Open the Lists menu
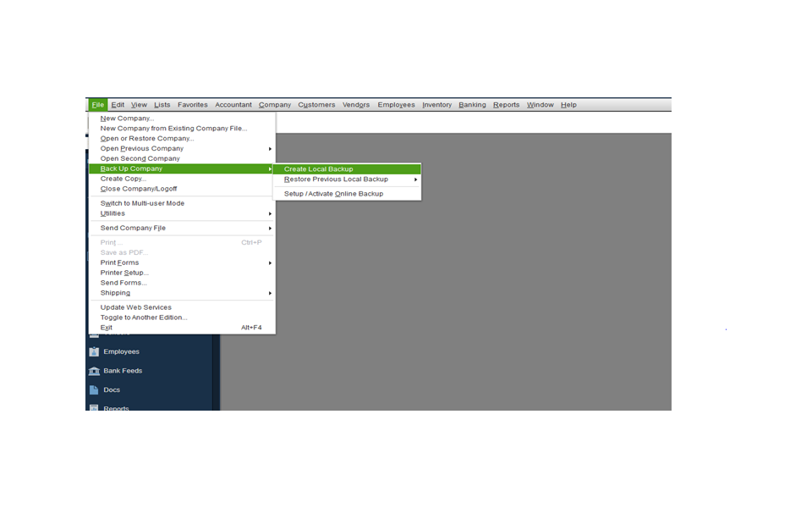The width and height of the screenshot is (812, 508). coord(162,105)
